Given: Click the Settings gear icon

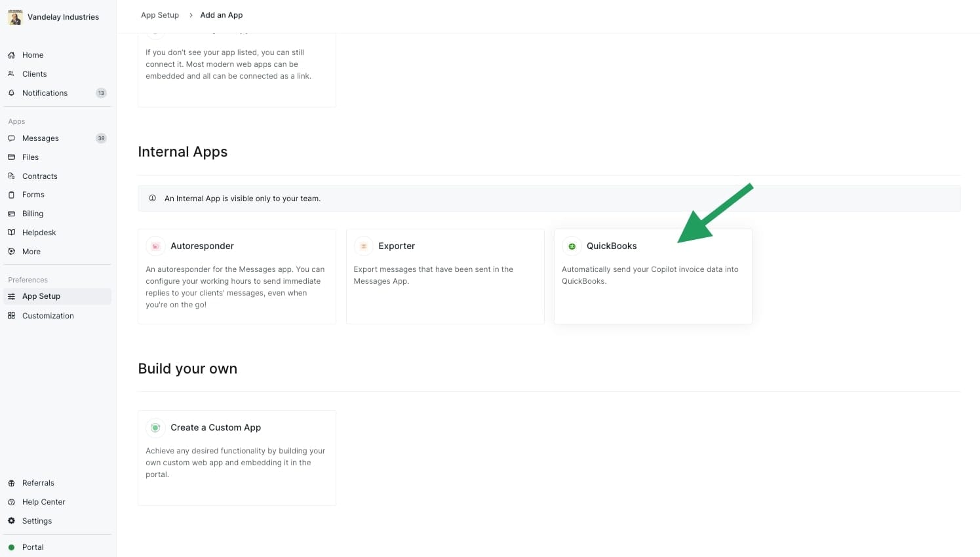Looking at the screenshot, I should [11, 521].
